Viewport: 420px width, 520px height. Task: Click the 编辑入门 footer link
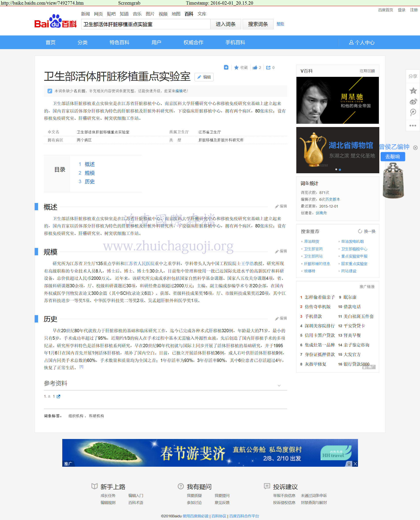pos(136,496)
